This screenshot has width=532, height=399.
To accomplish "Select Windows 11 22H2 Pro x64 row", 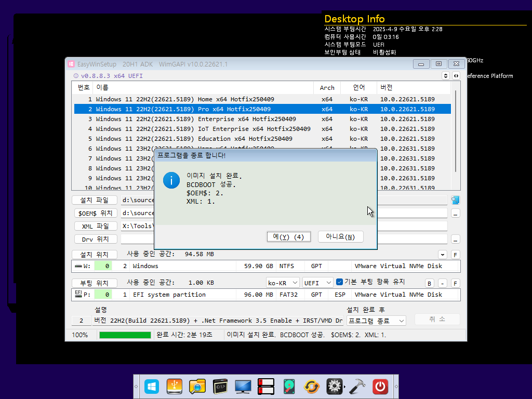I will pyautogui.click(x=262, y=109).
